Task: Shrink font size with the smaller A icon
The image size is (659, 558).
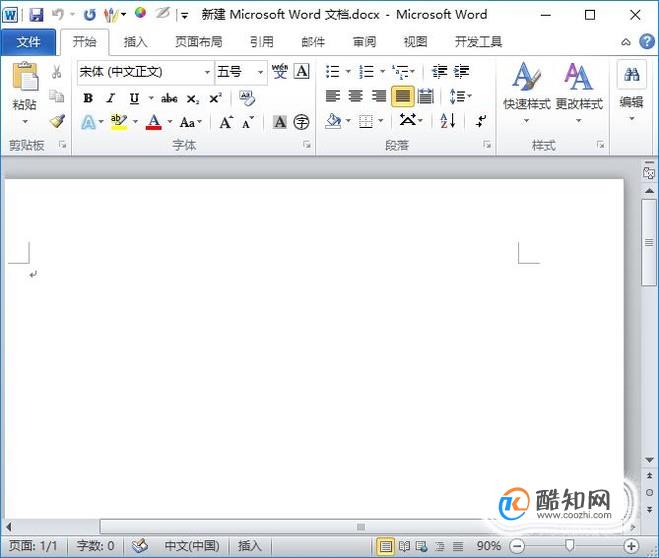Action: click(248, 122)
